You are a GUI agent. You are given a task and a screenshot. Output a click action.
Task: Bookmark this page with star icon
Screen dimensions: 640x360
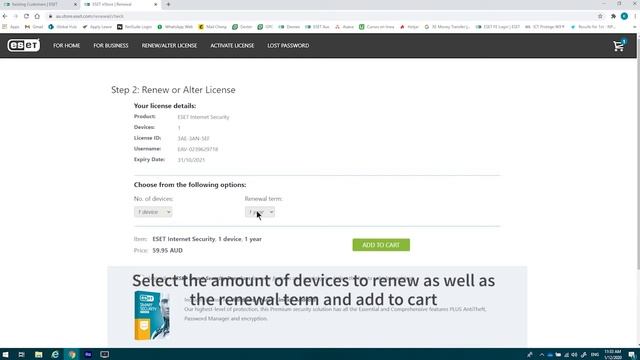(x=600, y=16)
